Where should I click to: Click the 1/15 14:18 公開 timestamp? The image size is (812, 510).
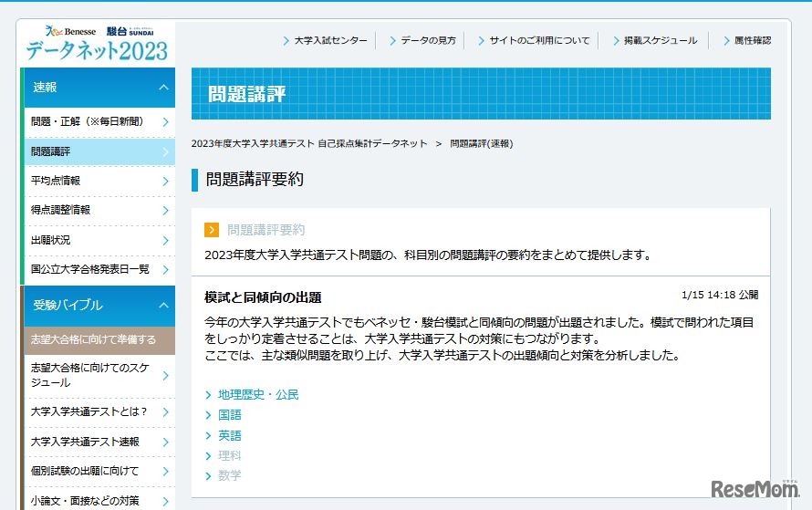pos(720,295)
